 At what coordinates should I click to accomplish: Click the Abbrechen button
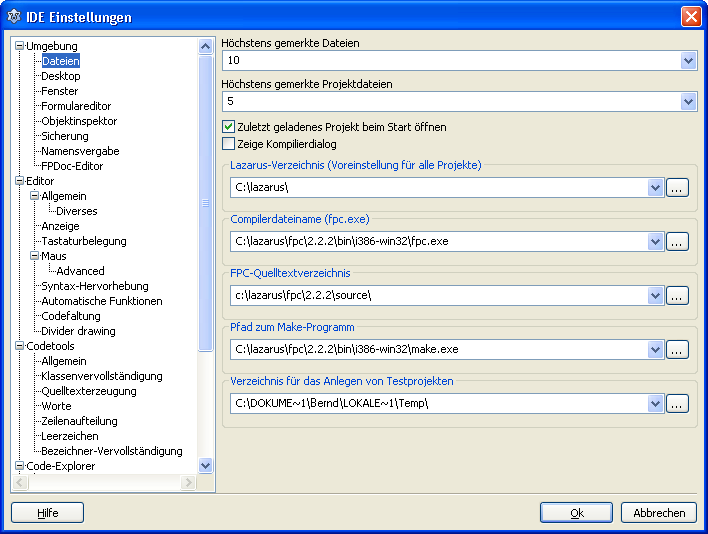(x=658, y=512)
